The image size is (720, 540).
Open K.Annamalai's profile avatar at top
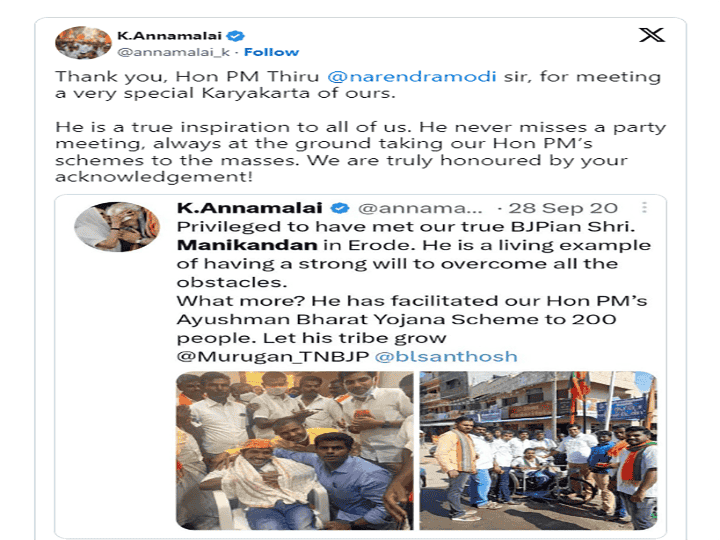click(83, 43)
